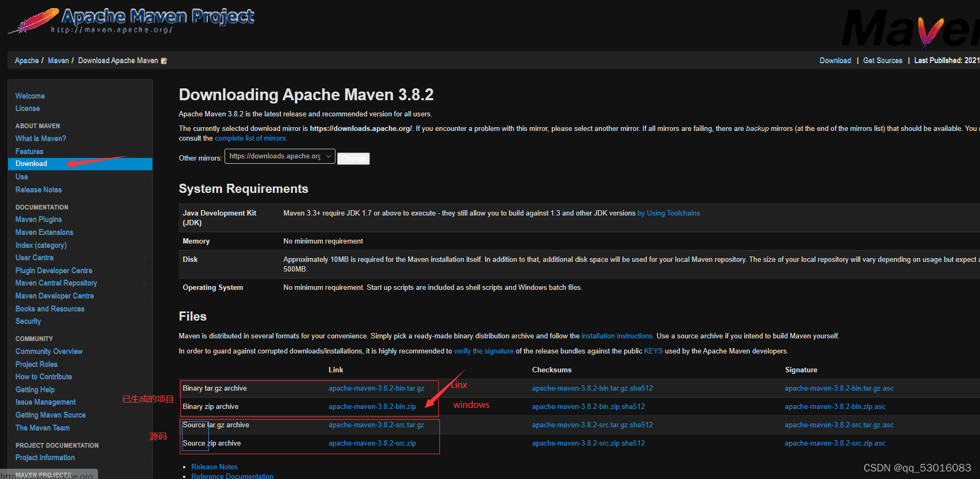Open the src.zip.sha512 checksum link
980x479 pixels.
pyautogui.click(x=588, y=443)
